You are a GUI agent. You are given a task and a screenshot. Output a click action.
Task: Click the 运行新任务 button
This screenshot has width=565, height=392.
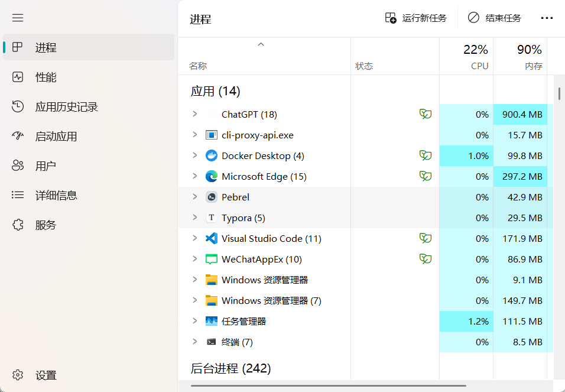pos(416,18)
